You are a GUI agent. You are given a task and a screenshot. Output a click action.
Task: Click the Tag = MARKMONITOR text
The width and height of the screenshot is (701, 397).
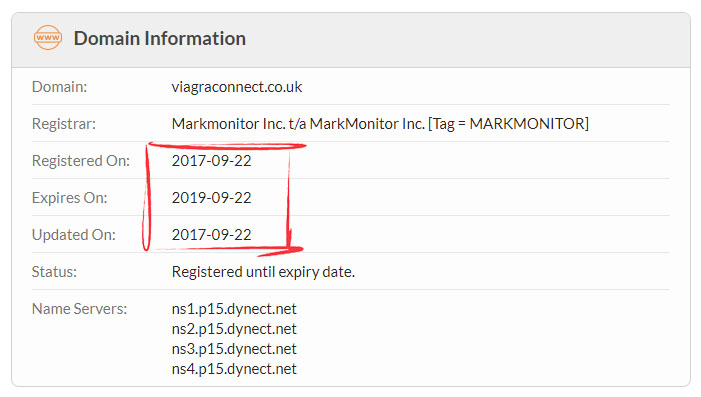pyautogui.click(x=508, y=124)
